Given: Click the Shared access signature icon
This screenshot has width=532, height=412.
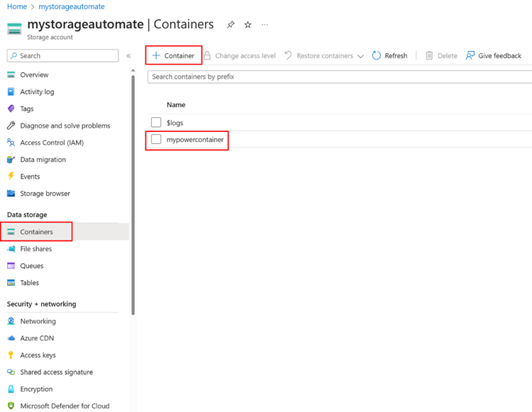Looking at the screenshot, I should (x=11, y=372).
